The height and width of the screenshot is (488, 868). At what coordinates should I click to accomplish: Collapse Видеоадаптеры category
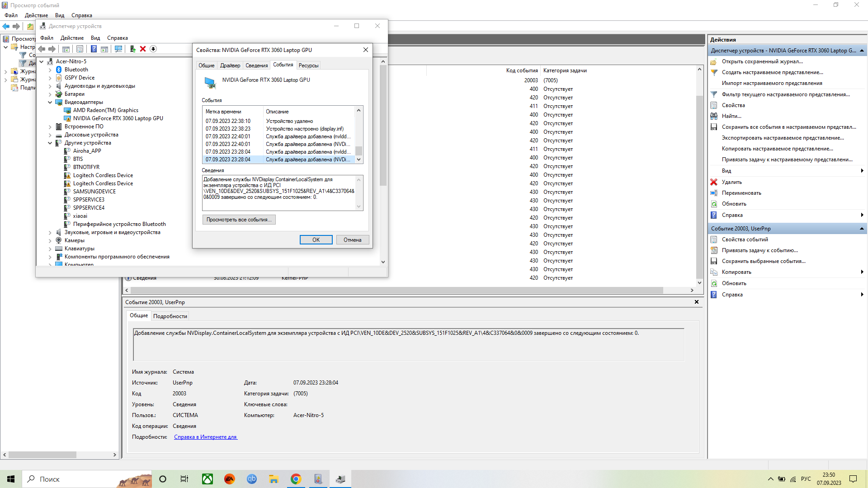(50, 102)
